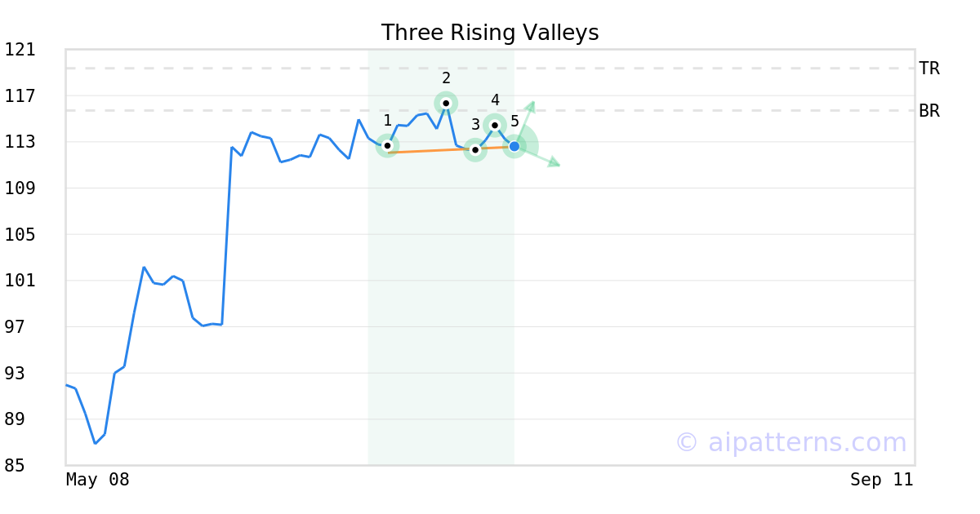Click the blue point 5 marker
The height and width of the screenshot is (514, 980).
514,146
